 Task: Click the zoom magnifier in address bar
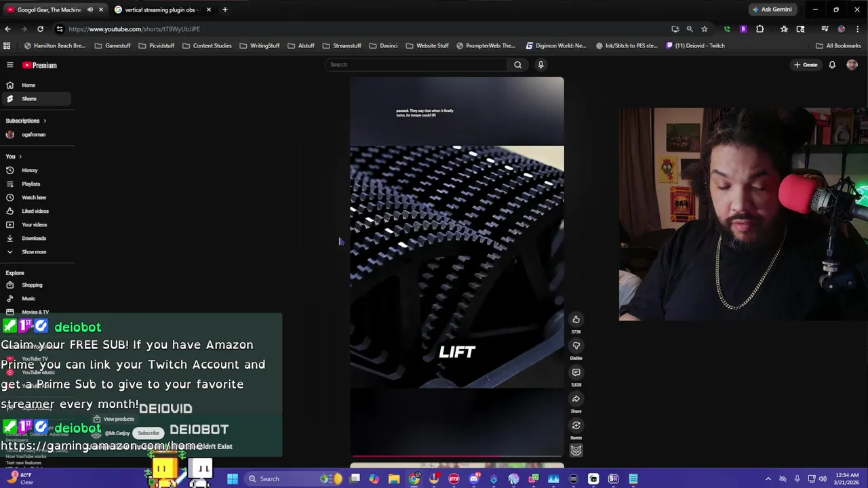point(690,29)
